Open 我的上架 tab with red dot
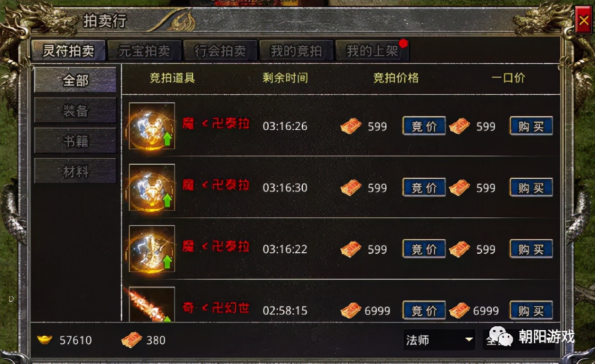 tap(372, 50)
